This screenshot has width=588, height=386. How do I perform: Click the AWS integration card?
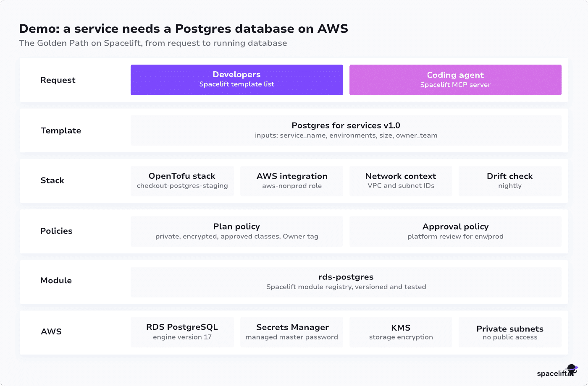pos(292,181)
